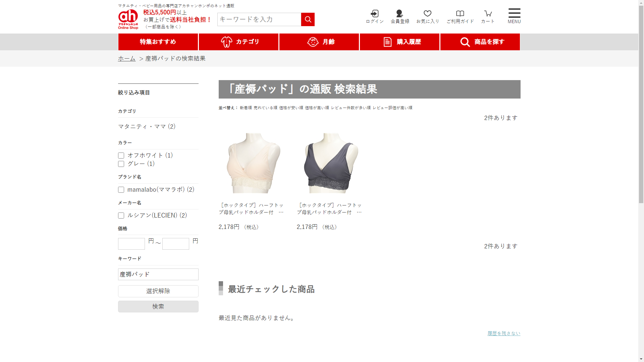The image size is (644, 362).
Task: Tick the ルシアン(LECIEN) maker checkbox
Action: click(x=121, y=216)
